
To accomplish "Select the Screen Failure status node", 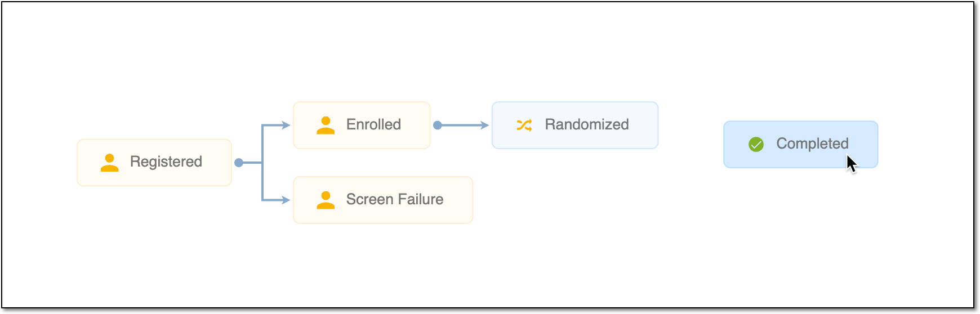I will point(383,200).
